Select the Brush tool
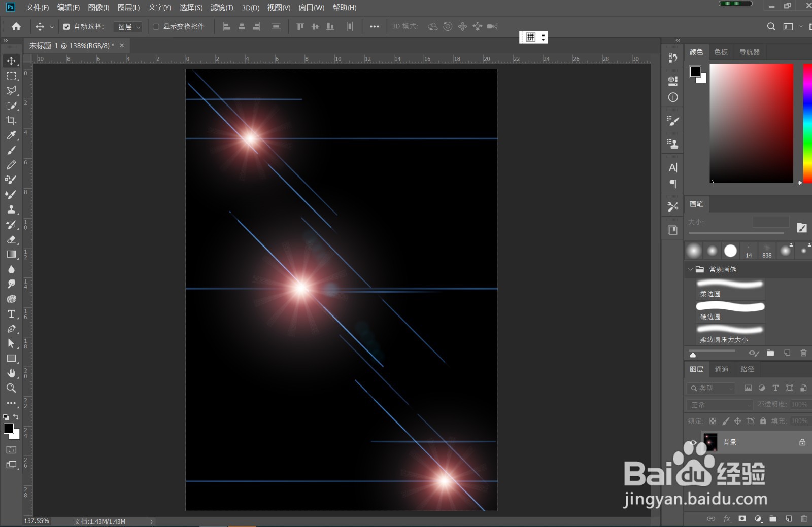This screenshot has height=527, width=812. tap(11, 150)
